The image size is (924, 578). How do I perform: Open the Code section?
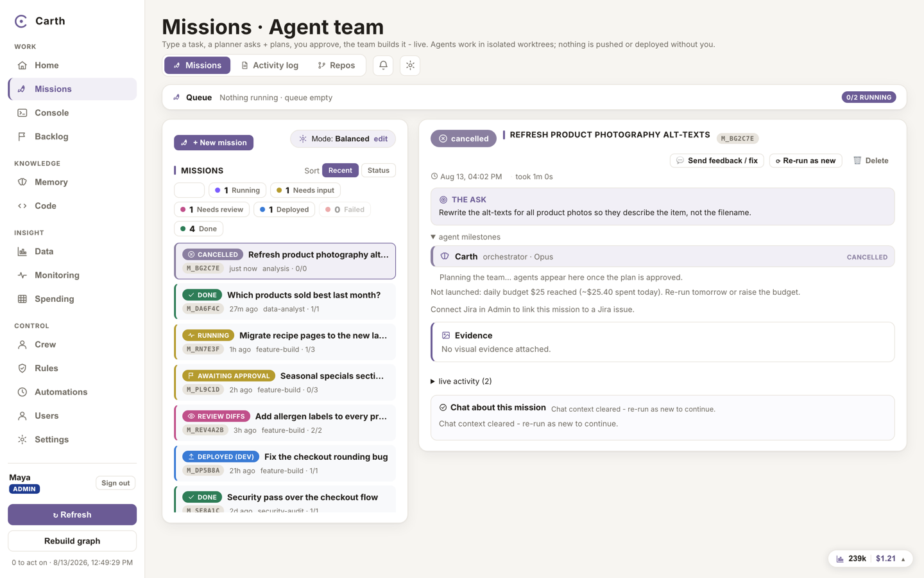72,206
